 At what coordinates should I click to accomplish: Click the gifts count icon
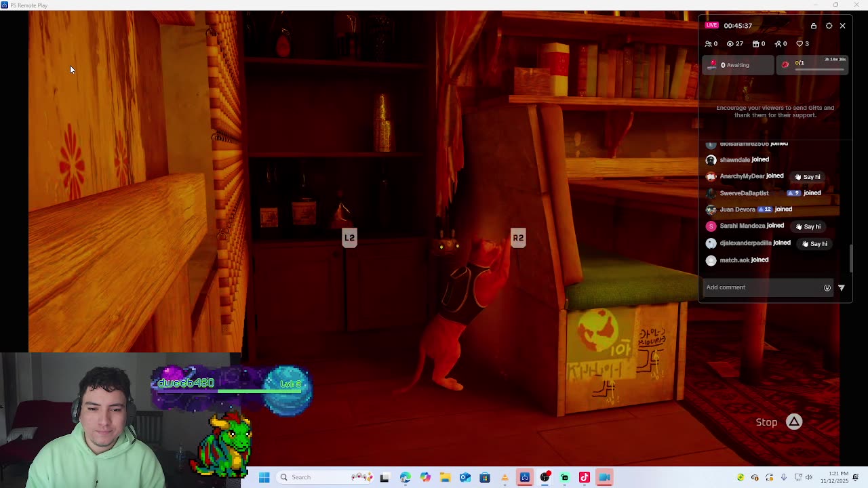pyautogui.click(x=755, y=43)
